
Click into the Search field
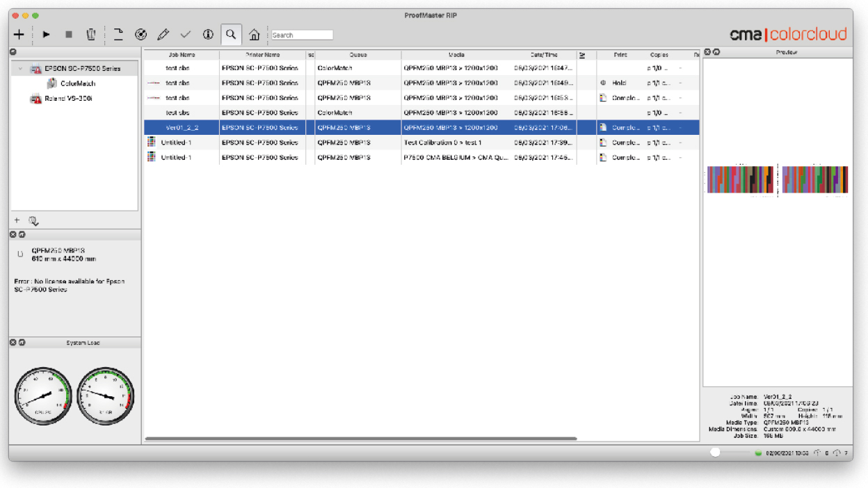pyautogui.click(x=302, y=35)
